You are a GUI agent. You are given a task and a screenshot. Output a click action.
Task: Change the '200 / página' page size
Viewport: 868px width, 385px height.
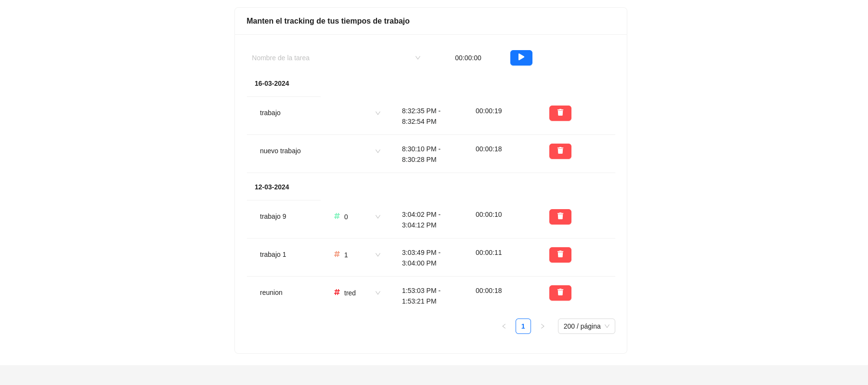pos(586,326)
